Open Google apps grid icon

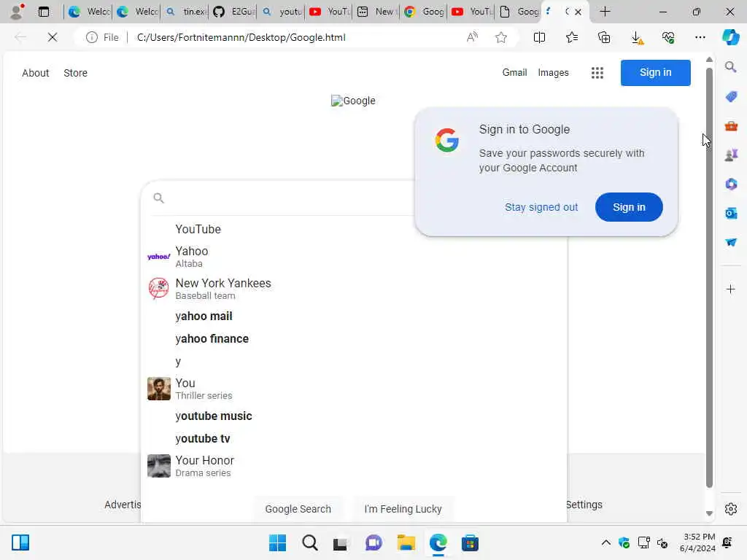(x=597, y=73)
